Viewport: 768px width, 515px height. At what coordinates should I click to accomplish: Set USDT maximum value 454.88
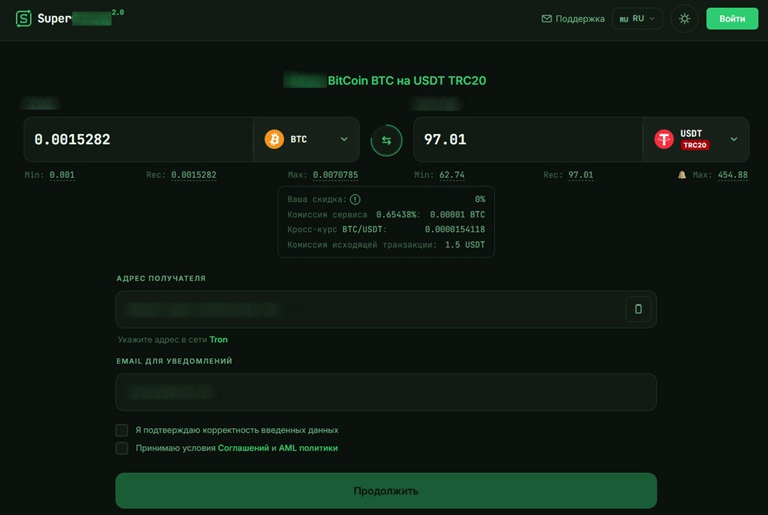click(x=733, y=175)
